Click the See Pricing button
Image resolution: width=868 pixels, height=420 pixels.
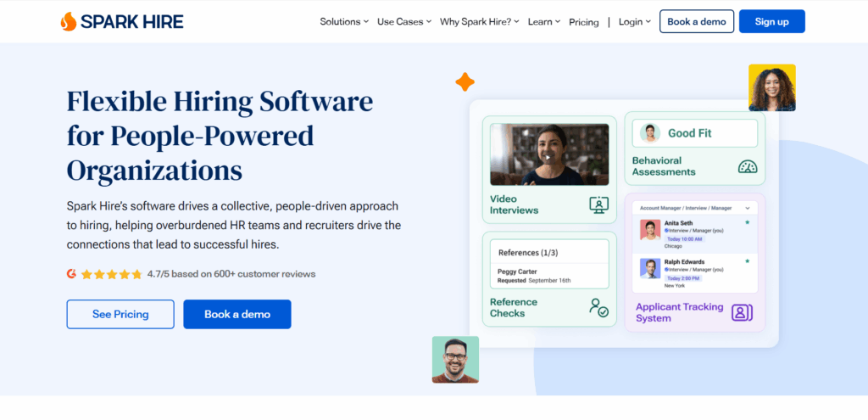click(120, 314)
